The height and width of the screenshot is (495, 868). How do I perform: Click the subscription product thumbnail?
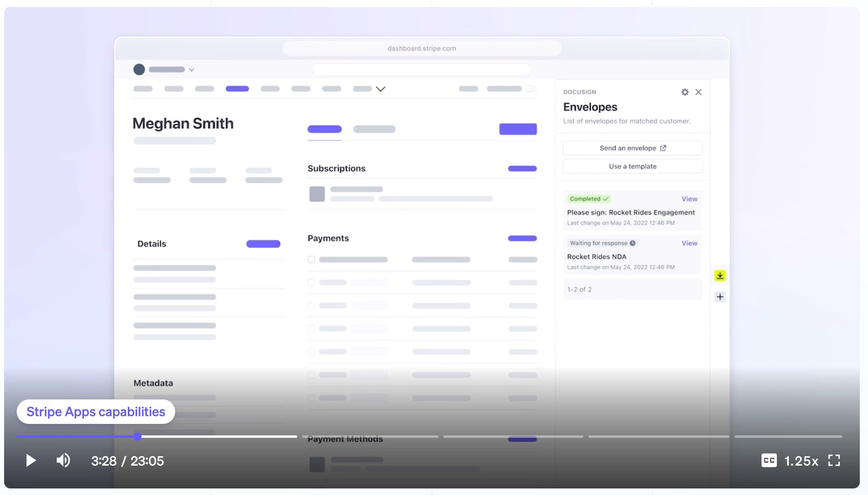click(317, 194)
